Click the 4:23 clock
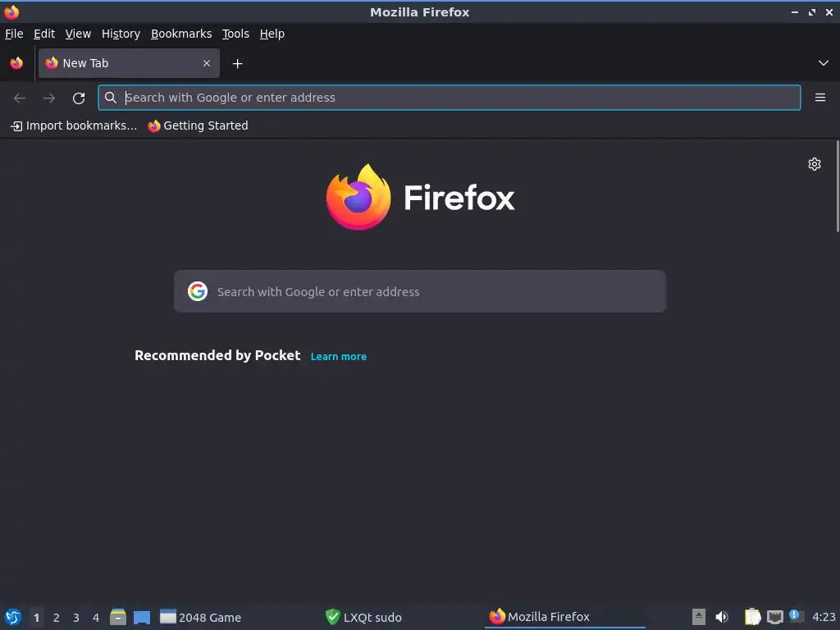The image size is (840, 630). [824, 617]
